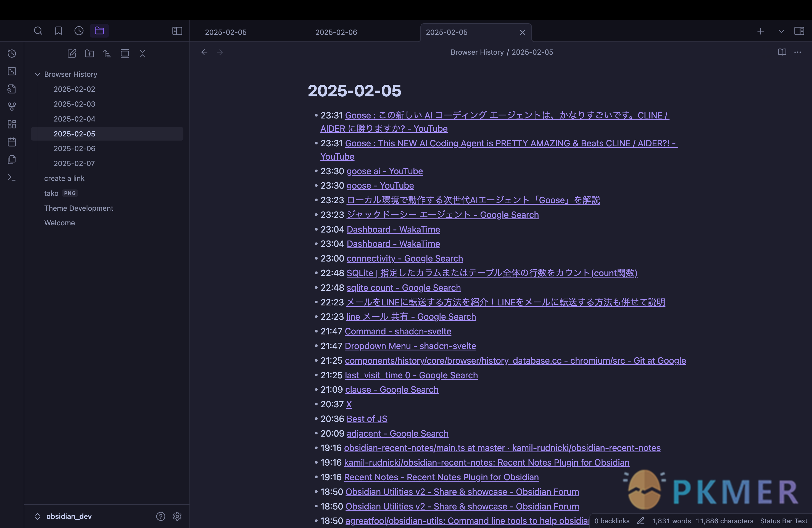
Task: Open more options three-dots menu
Action: pos(797,52)
